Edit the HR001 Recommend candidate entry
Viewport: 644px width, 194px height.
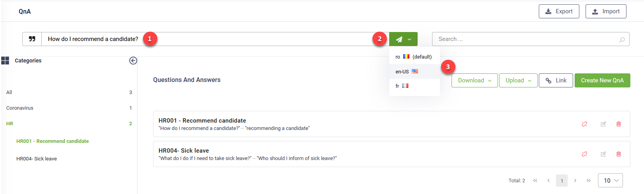(x=603, y=124)
